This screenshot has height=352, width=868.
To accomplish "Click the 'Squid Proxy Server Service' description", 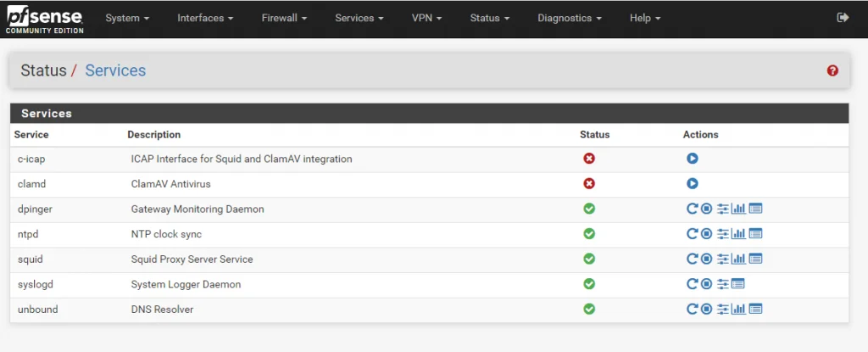I will click(192, 259).
